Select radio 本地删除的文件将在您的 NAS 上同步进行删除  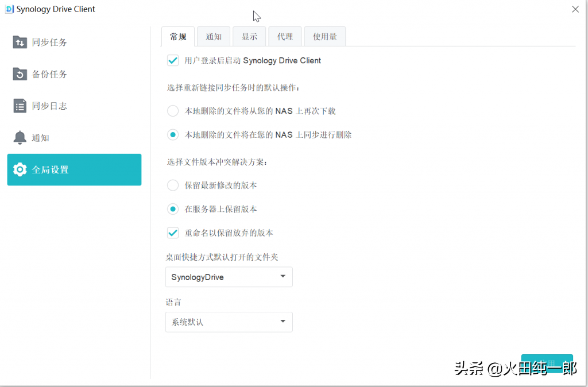173,135
